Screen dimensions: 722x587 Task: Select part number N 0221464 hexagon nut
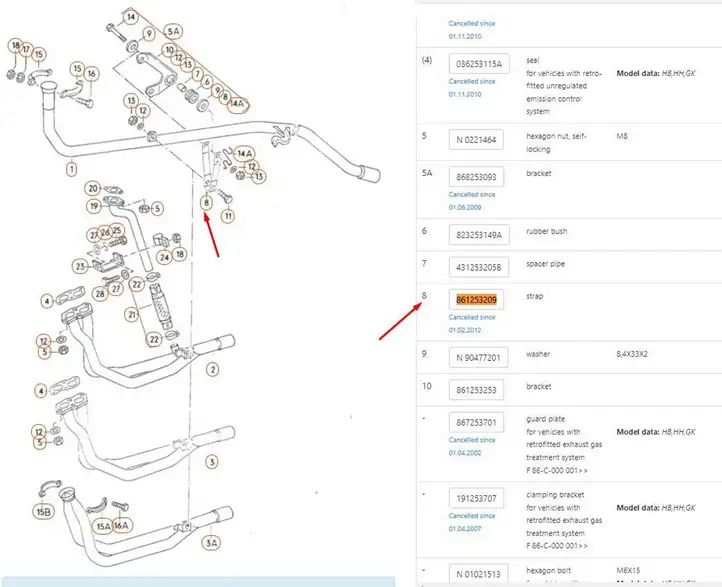coord(476,139)
